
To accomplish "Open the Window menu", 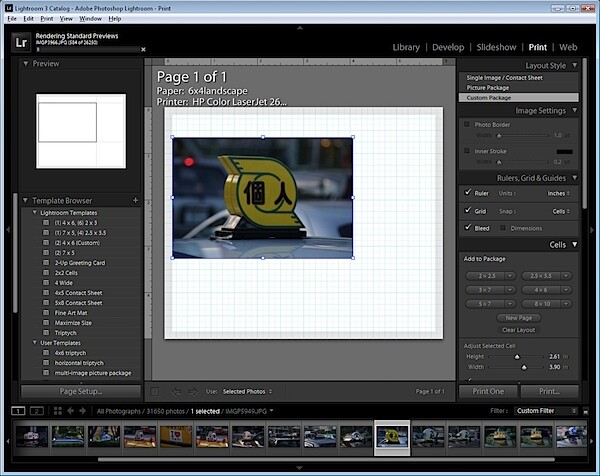I will coord(90,18).
